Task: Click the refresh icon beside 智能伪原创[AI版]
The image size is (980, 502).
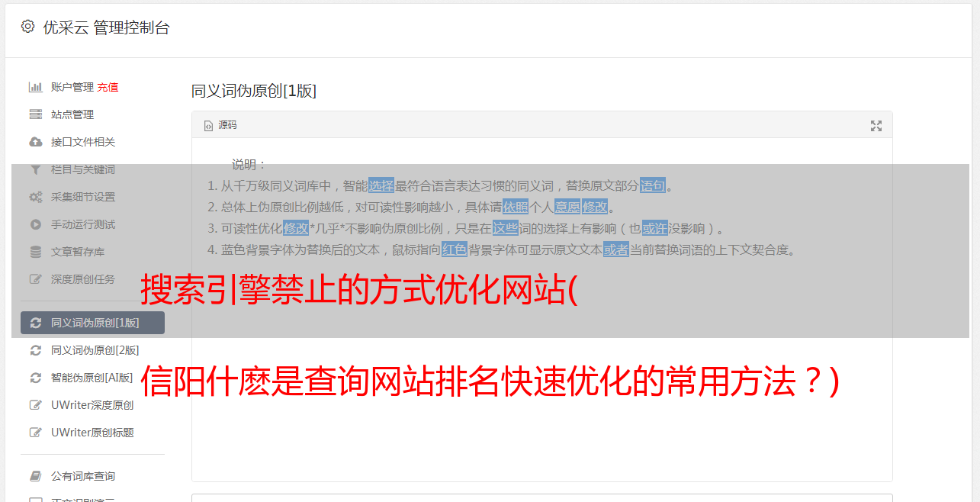Action: point(35,378)
